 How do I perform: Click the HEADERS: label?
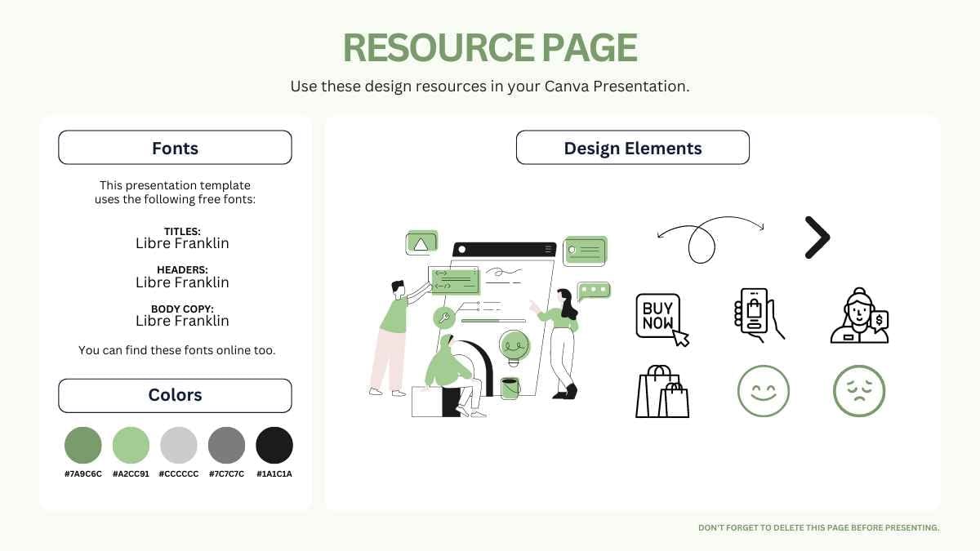(x=182, y=270)
